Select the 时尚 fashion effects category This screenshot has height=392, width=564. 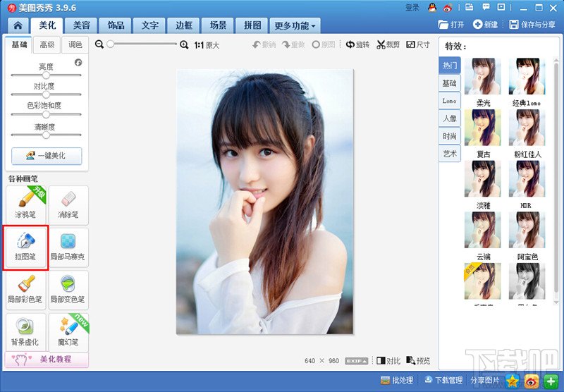(x=450, y=136)
